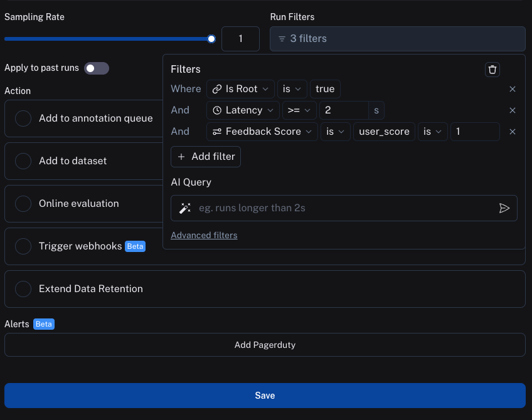532x420 pixels.
Task: Click the Sampling Rate slider handle
Action: pos(211,39)
